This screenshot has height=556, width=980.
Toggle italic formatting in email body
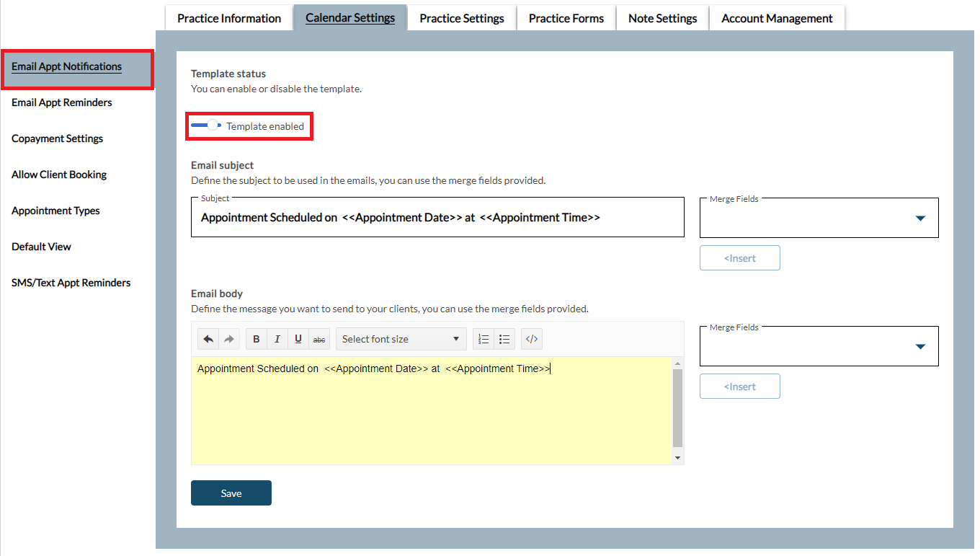click(277, 339)
